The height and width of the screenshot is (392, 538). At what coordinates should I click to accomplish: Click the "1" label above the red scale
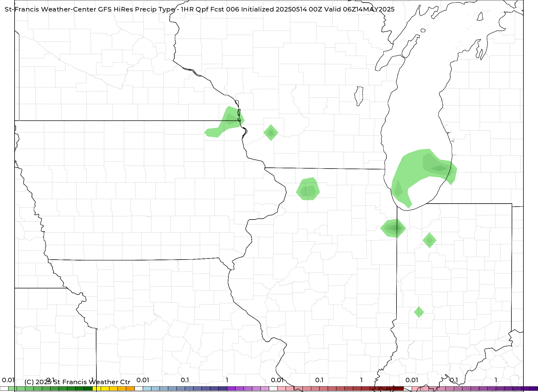pyautogui.click(x=361, y=380)
